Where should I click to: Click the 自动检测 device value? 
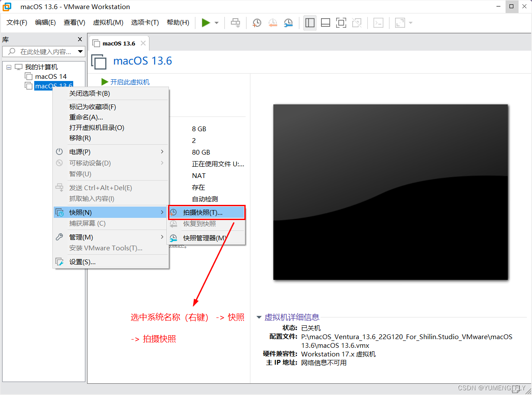tap(205, 199)
